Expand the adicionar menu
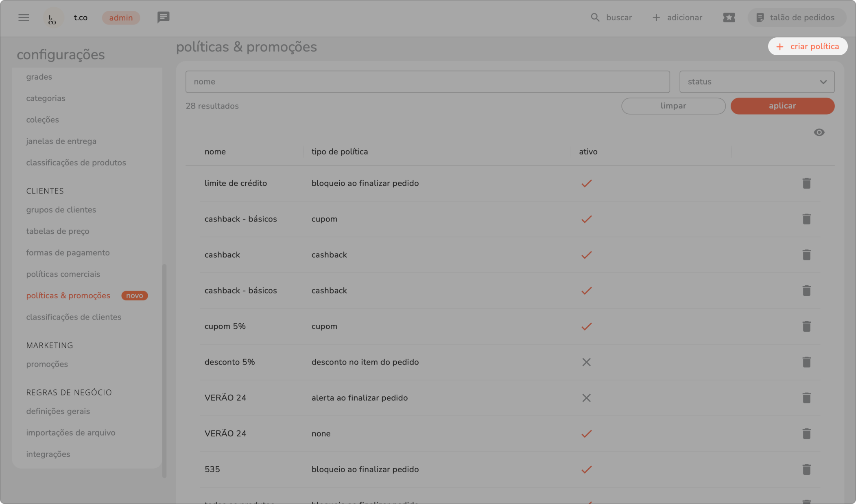 tap(677, 17)
